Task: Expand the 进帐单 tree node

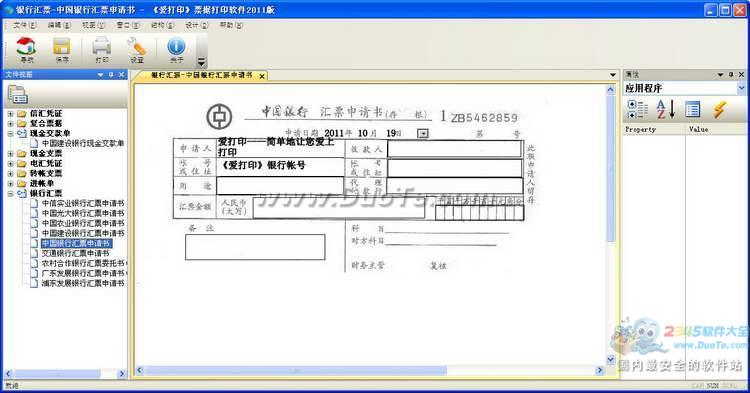Action: 11,184
